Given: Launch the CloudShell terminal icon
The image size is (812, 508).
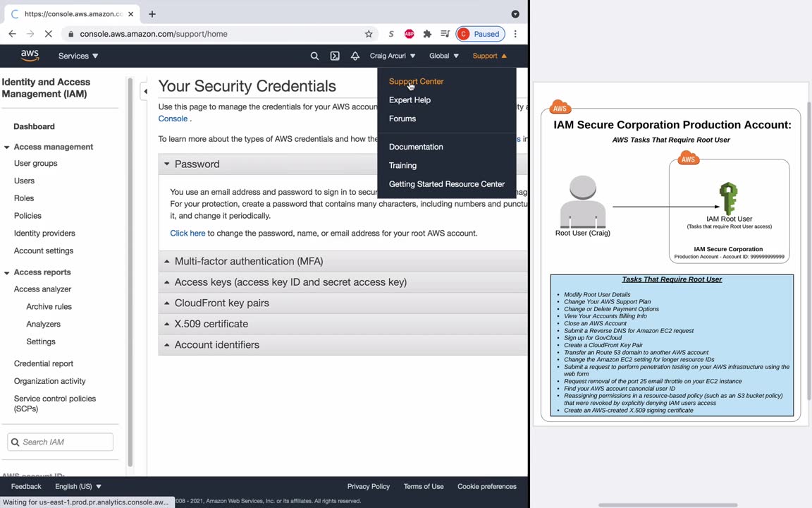Looking at the screenshot, I should 335,56.
